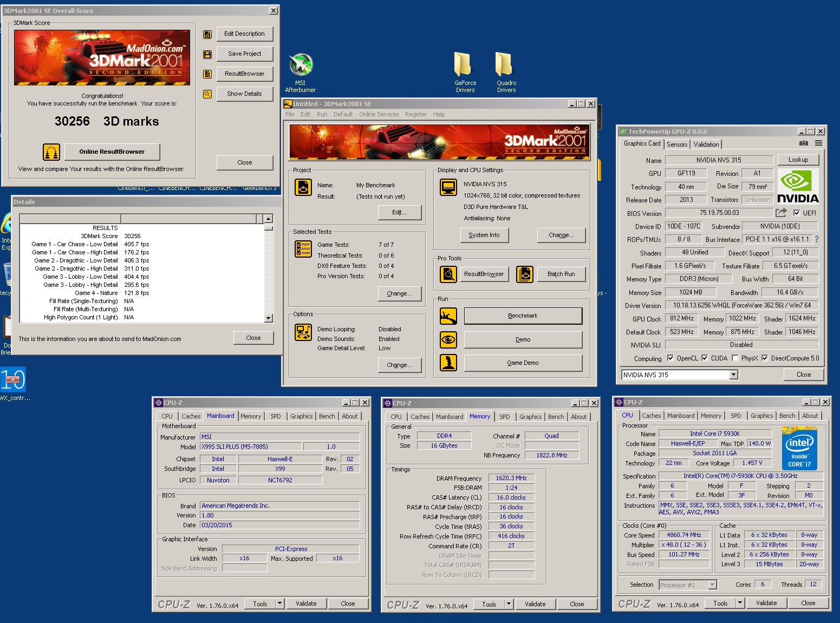Click the Batch Run button

tap(561, 274)
